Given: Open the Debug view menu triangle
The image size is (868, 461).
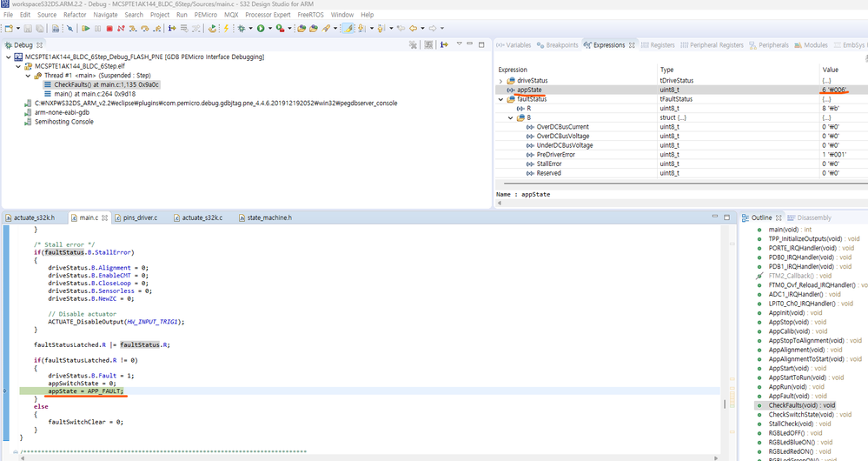Looking at the screenshot, I should point(459,43).
